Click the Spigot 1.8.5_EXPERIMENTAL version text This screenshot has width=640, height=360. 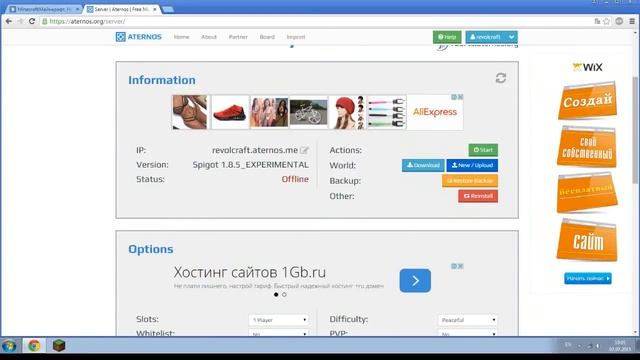pos(251,165)
